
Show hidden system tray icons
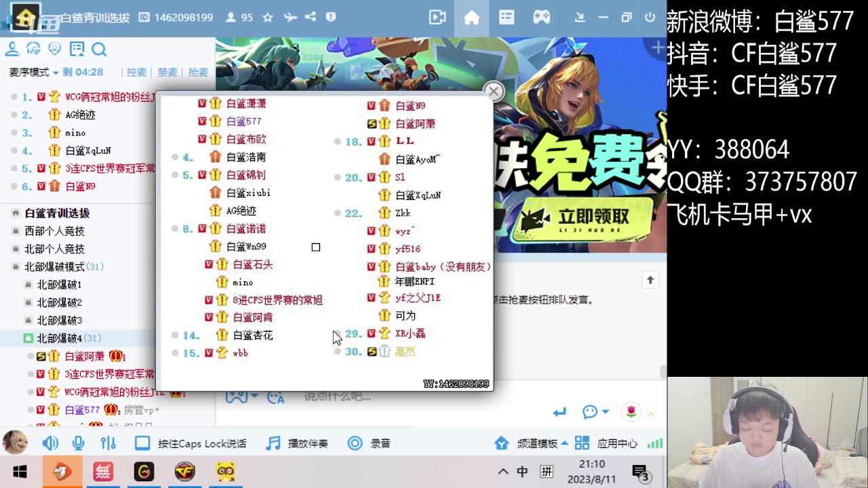[503, 472]
